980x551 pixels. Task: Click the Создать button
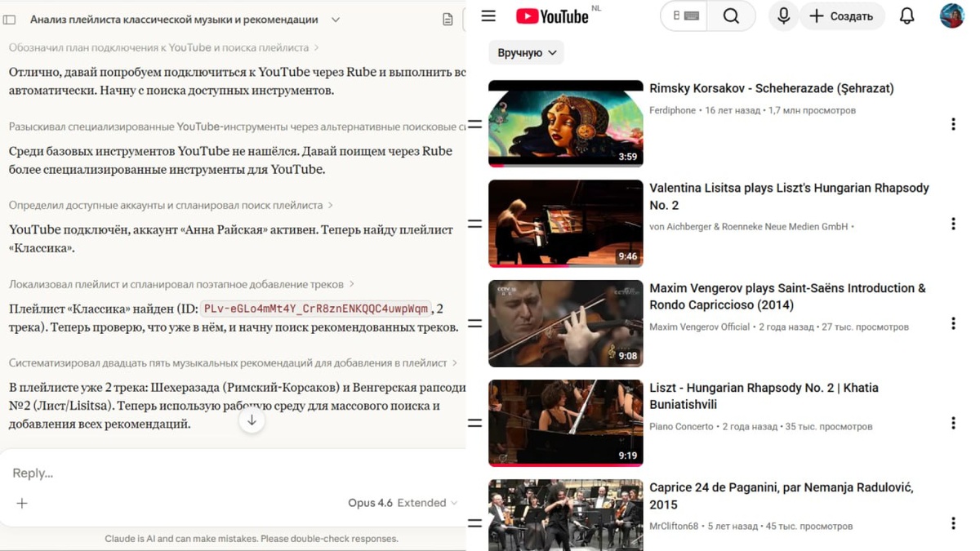point(841,16)
